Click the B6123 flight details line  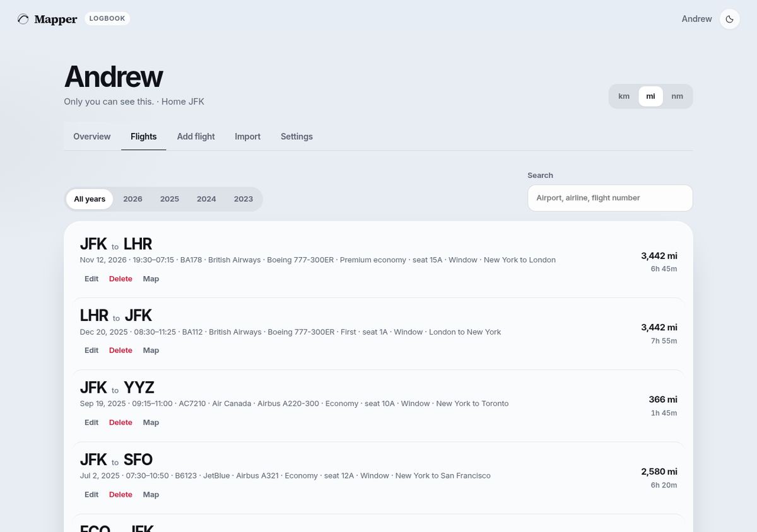pos(285,475)
